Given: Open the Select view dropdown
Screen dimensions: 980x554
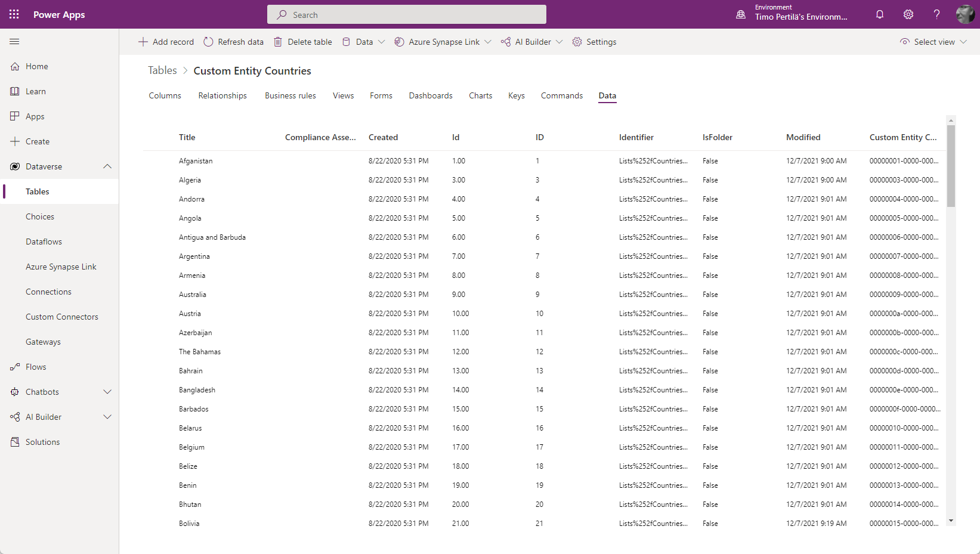Looking at the screenshot, I should (933, 42).
